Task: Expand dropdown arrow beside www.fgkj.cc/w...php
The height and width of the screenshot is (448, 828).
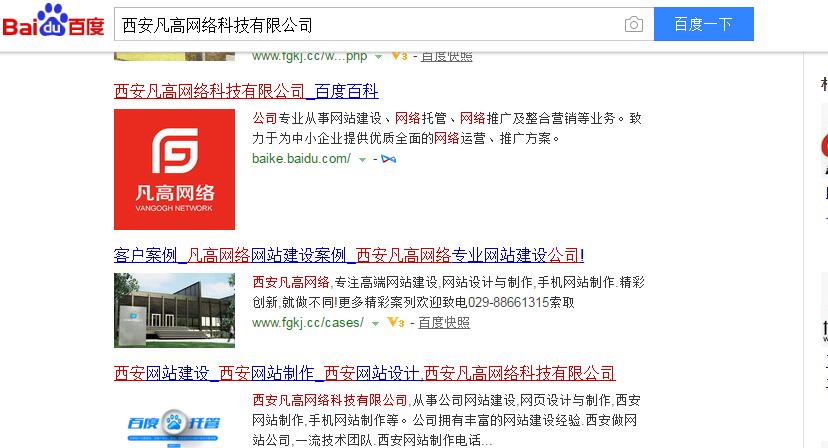Action: pos(378,57)
